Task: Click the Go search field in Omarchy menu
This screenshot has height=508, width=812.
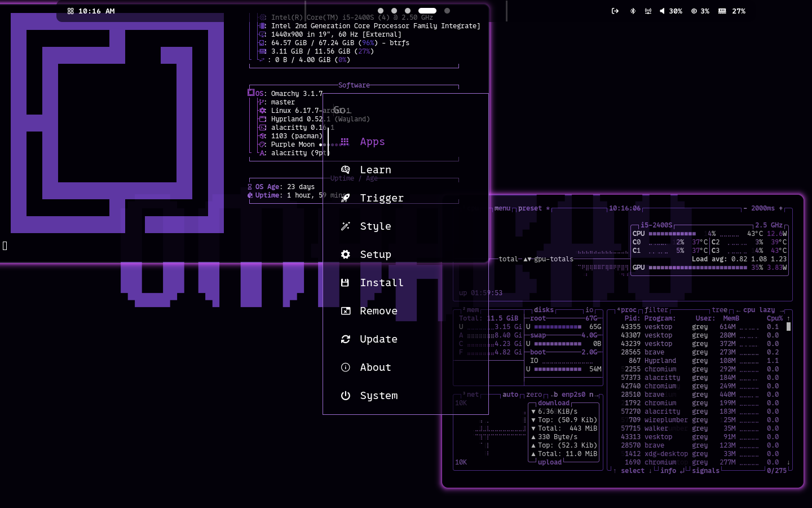Action: 405,110
